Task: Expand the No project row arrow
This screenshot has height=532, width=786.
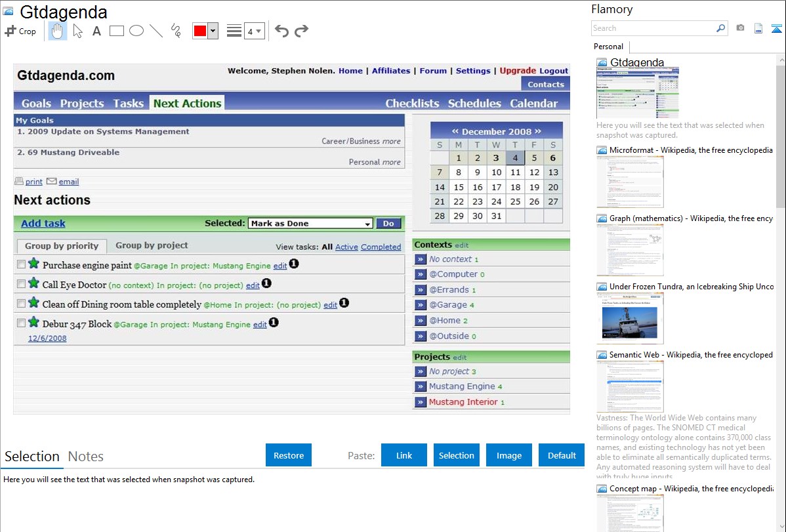Action: click(420, 371)
